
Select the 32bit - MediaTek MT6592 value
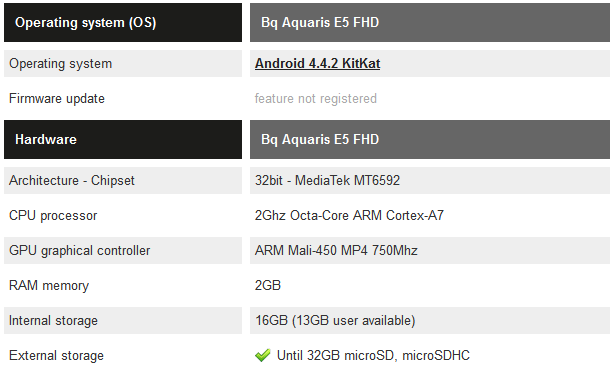point(327,180)
